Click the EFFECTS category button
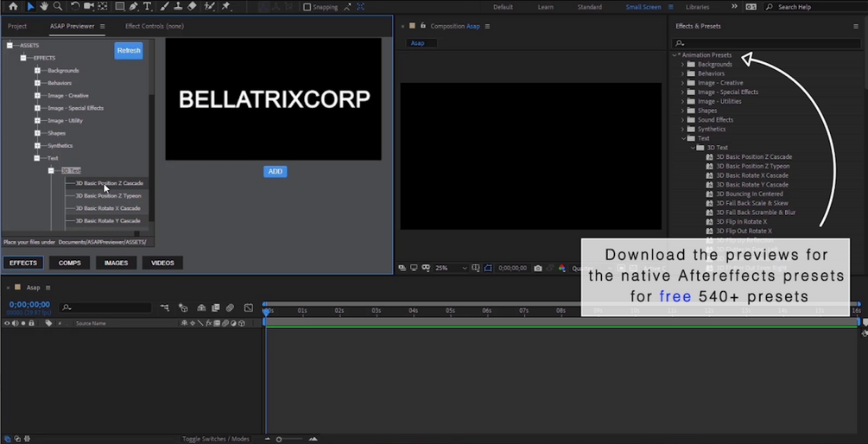The image size is (868, 444). 23,263
